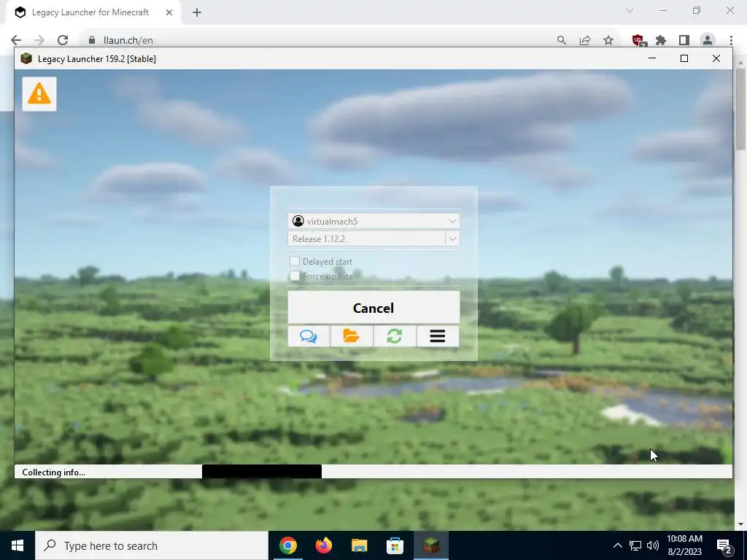Enable the Delayed start checkbox
Image resolution: width=747 pixels, height=560 pixels.
tap(295, 261)
